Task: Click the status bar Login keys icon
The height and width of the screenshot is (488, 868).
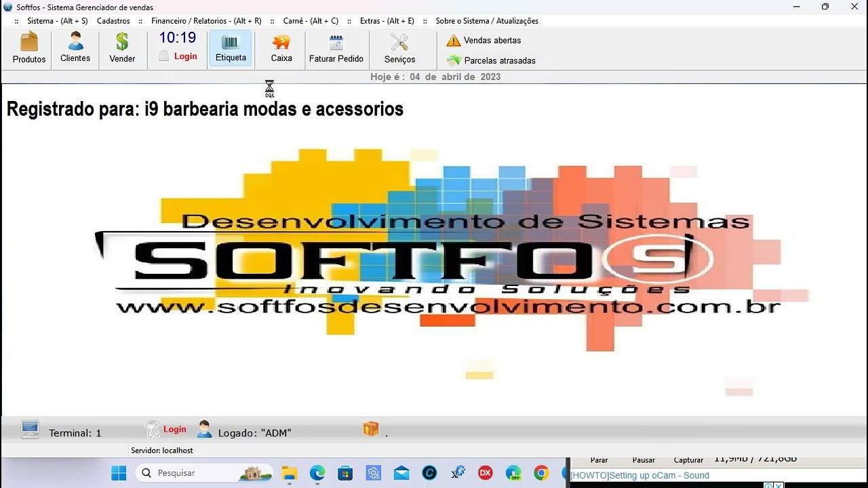Action: [x=153, y=428]
